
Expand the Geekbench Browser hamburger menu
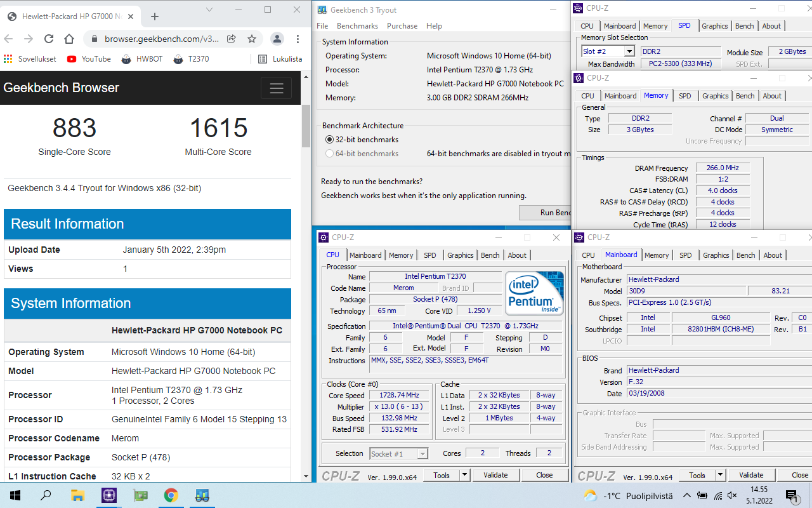[x=276, y=88]
